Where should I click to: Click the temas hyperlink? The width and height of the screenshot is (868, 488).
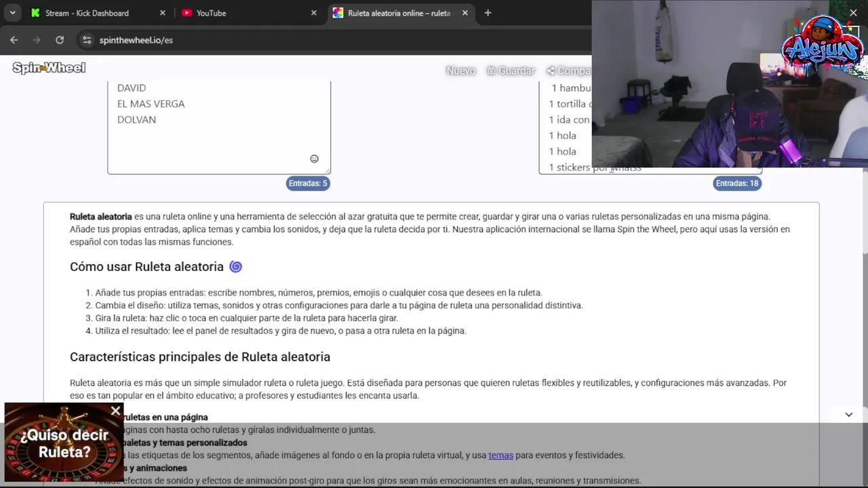click(500, 455)
